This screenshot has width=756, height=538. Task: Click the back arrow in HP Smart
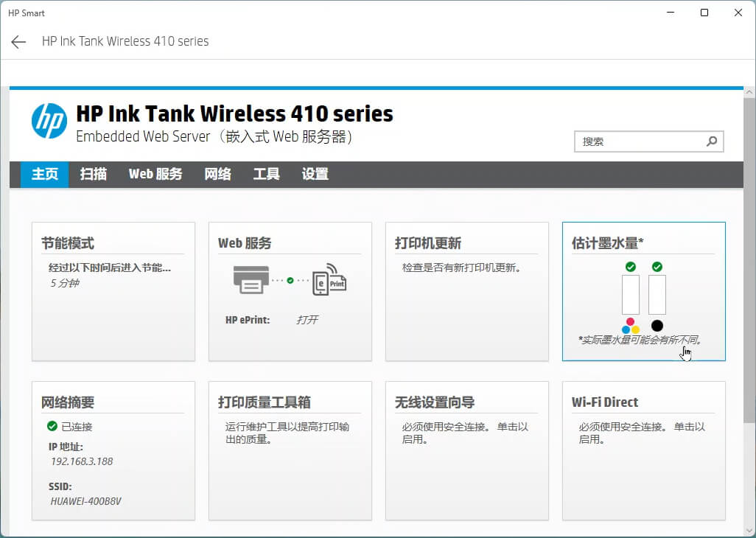(x=18, y=42)
